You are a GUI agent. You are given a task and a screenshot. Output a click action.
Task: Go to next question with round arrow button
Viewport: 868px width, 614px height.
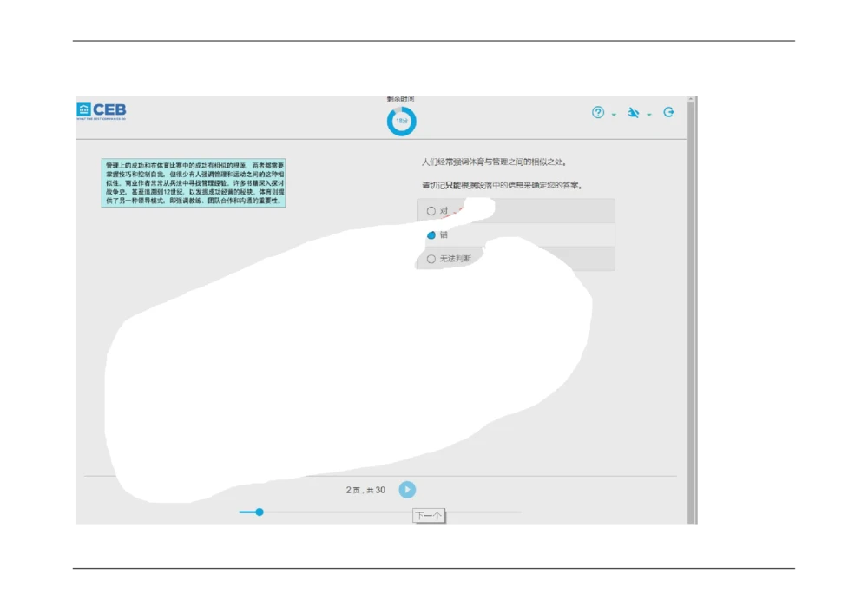coord(407,490)
